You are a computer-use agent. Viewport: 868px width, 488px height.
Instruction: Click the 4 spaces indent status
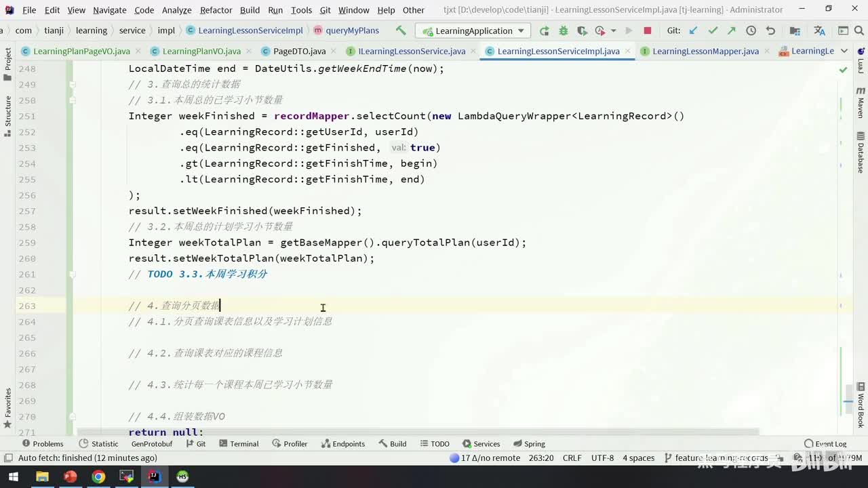(x=639, y=458)
